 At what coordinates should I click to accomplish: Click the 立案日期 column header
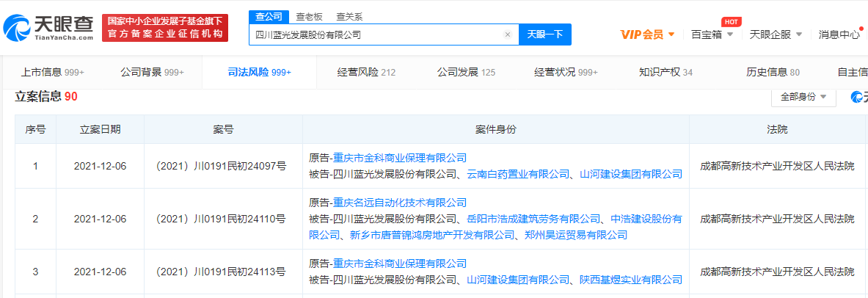[101, 130]
